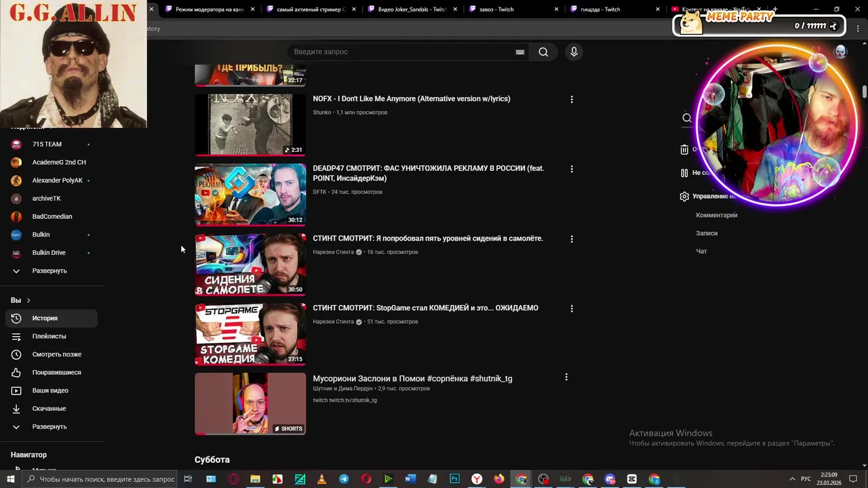Screen dimensions: 868x488
Task: Open Плейлисты in the sidebar
Action: click(x=52, y=336)
